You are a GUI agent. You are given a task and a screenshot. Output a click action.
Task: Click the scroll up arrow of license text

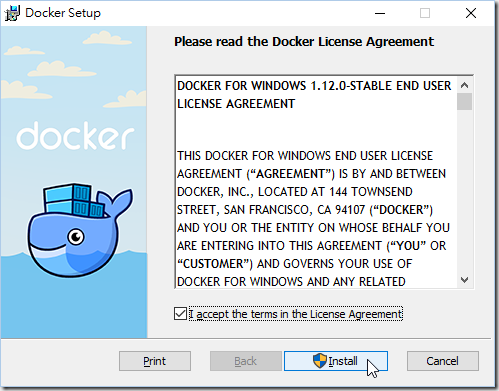464,85
